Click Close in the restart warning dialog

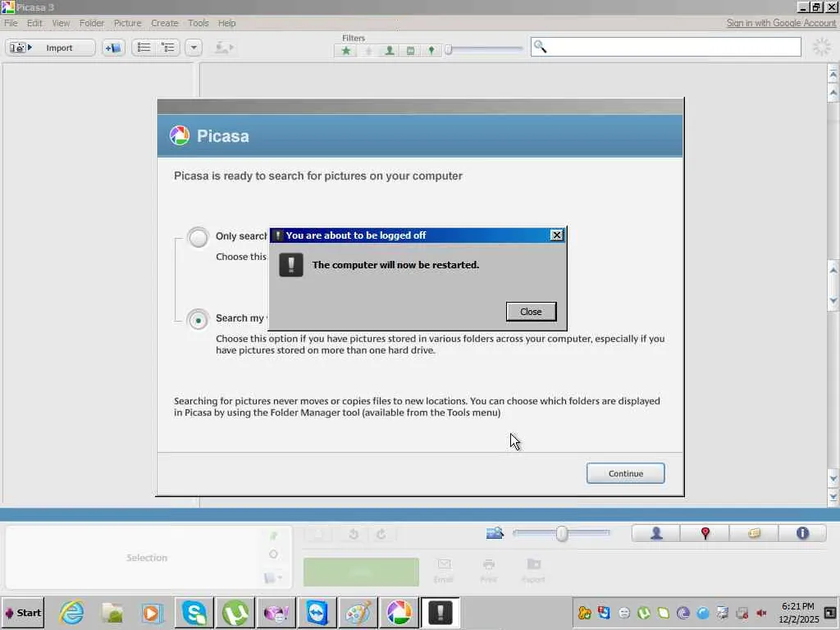click(531, 312)
